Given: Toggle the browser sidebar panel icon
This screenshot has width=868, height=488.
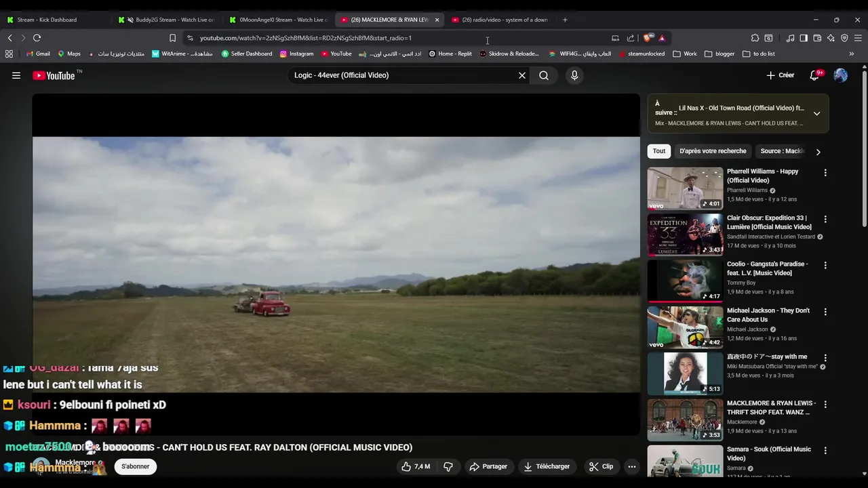Looking at the screenshot, I should pos(804,38).
